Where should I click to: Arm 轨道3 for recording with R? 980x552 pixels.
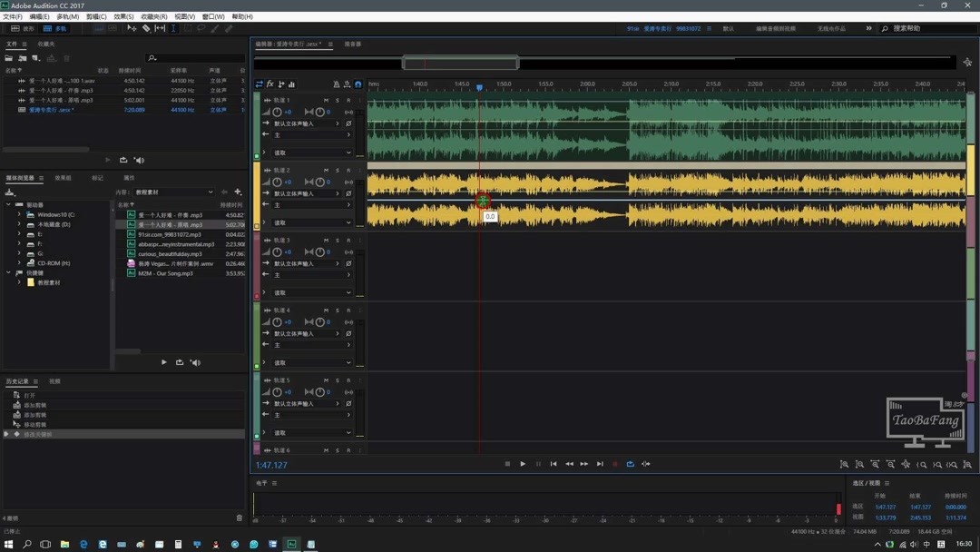[x=348, y=239]
